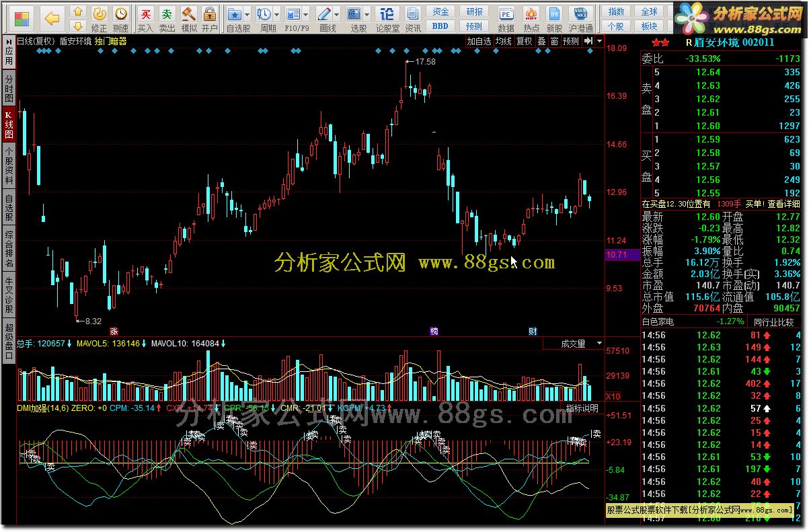The image size is (809, 532).
Task: Toggle the 预测 option on chart header
Action: (x=571, y=41)
